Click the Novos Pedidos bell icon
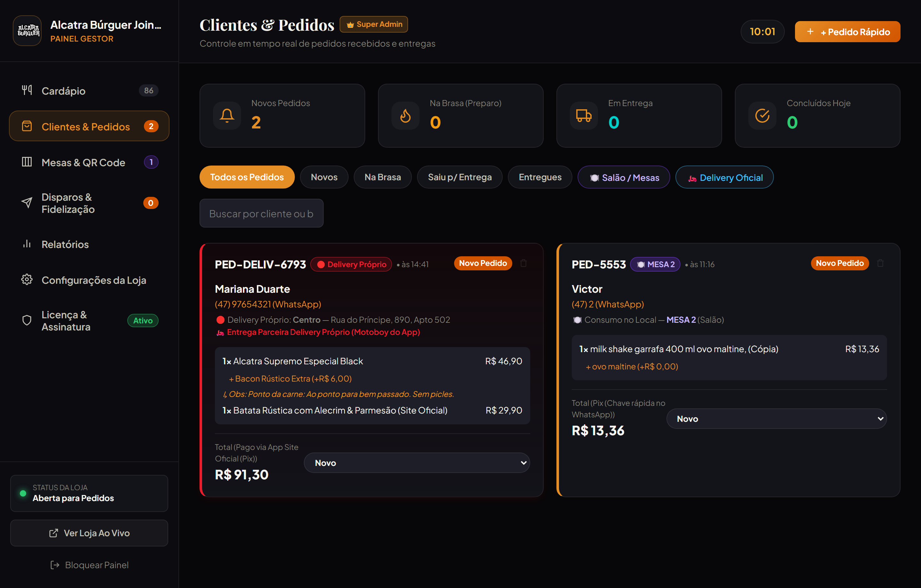 [x=227, y=115]
